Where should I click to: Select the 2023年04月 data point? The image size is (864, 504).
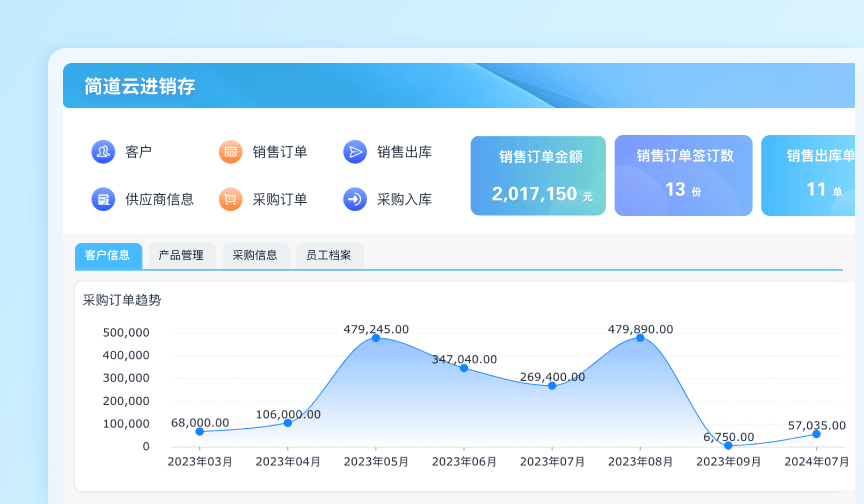[x=288, y=422]
